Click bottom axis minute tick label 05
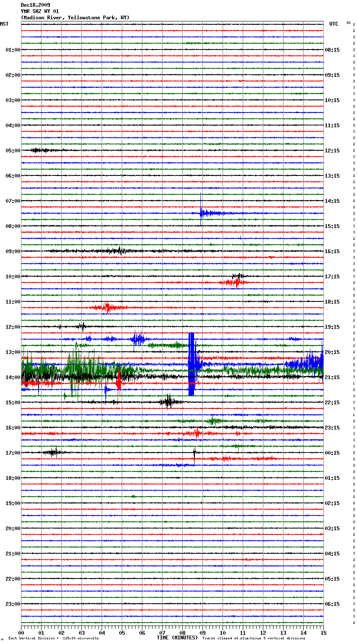The width and height of the screenshot is (357, 644). (122, 633)
